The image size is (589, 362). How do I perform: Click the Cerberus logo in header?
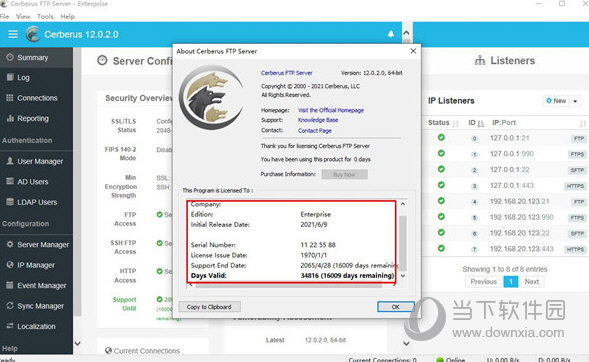(33, 34)
